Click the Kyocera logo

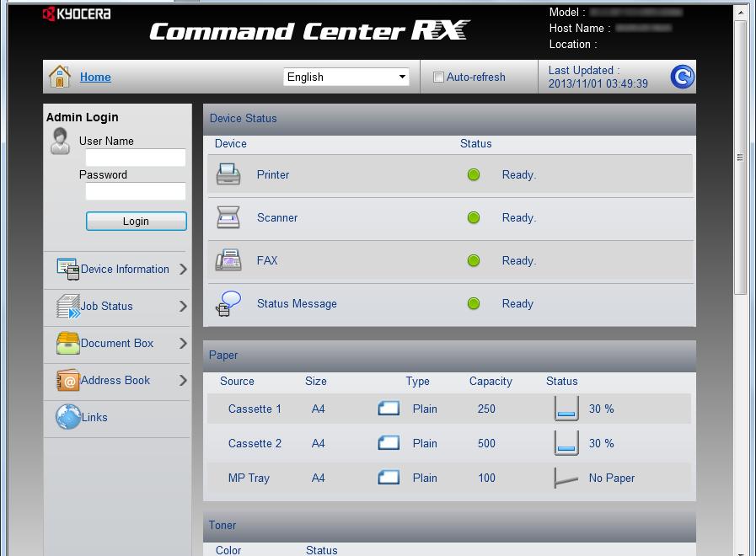[x=77, y=14]
